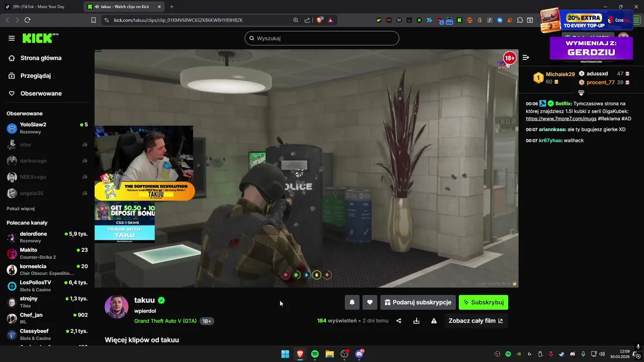This screenshot has height=362, width=644.
Task: Share the clip via share icon
Action: [399, 321]
